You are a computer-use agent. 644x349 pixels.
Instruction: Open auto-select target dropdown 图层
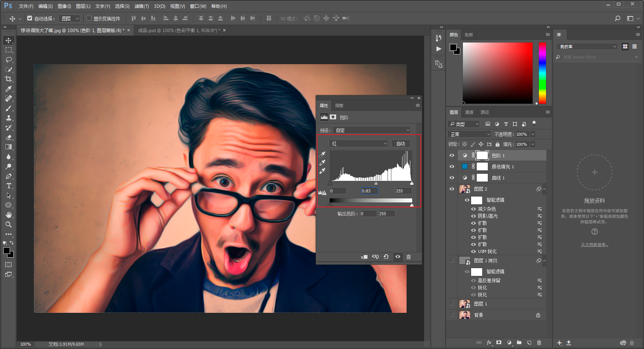click(70, 18)
